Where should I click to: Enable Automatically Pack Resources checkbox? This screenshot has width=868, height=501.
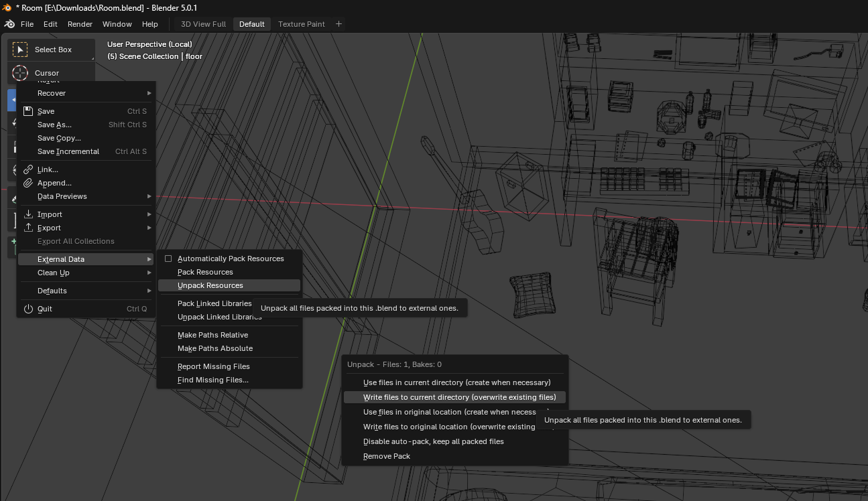click(x=168, y=259)
